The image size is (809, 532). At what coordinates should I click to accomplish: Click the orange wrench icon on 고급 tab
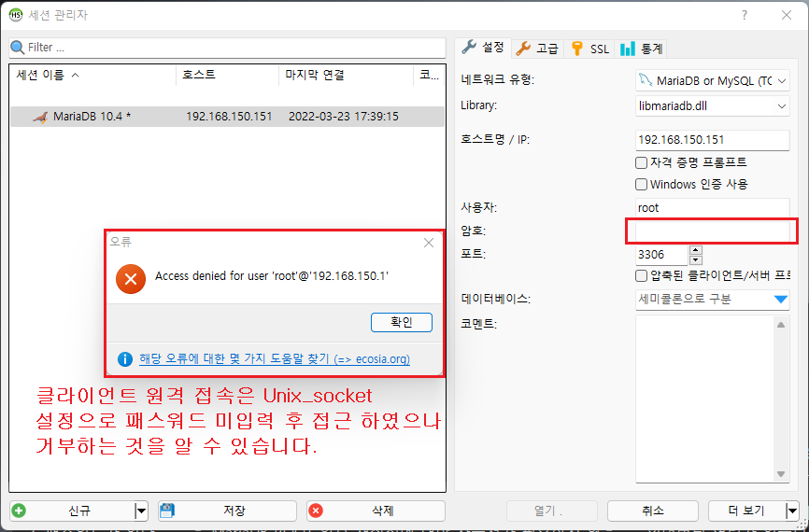523,49
